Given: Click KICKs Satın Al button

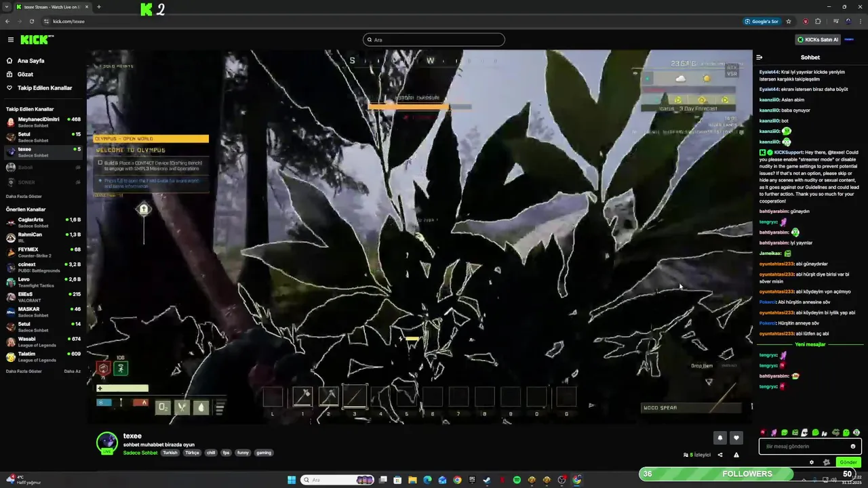Looking at the screenshot, I should (817, 40).
